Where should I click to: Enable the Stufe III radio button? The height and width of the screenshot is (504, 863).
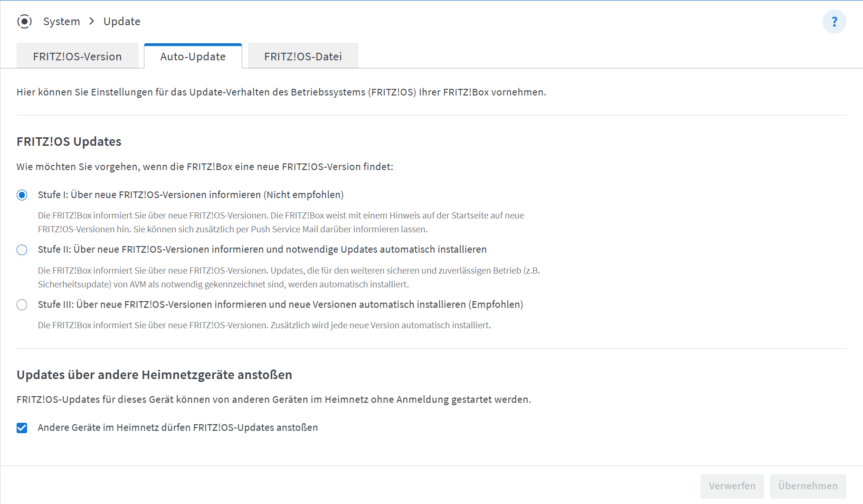tap(22, 305)
